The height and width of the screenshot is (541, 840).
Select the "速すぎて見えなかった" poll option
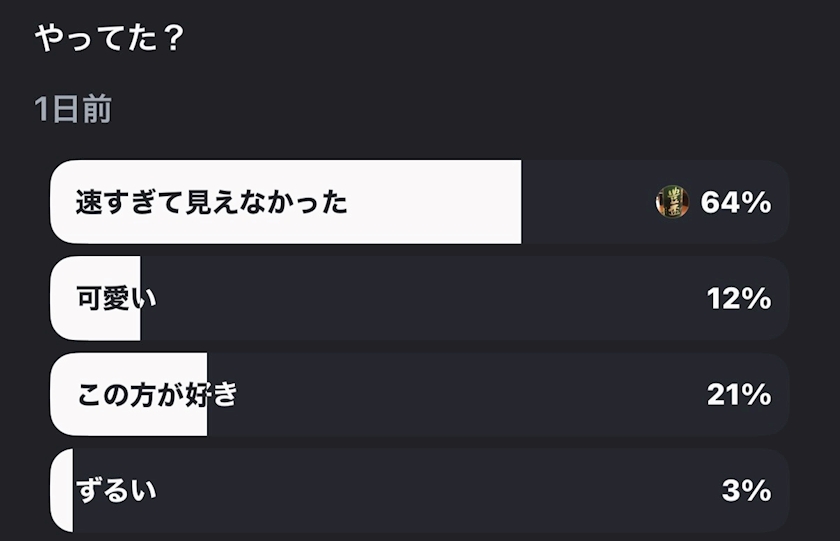pos(212,203)
